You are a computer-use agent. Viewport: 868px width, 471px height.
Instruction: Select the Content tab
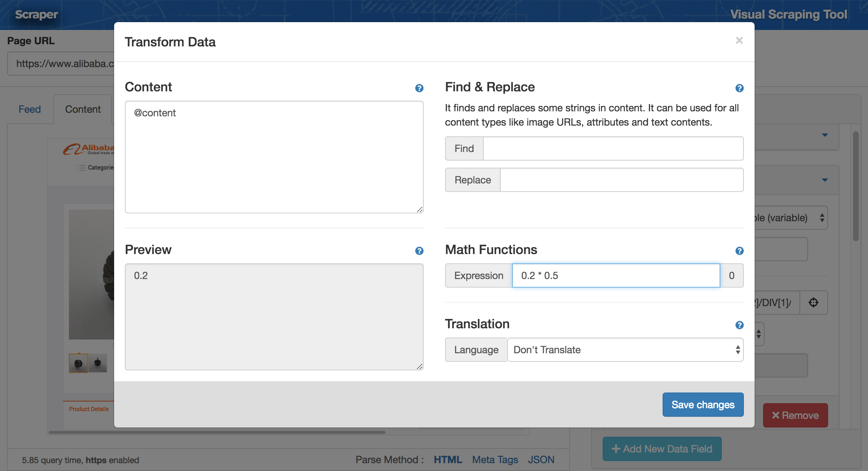[x=83, y=109]
